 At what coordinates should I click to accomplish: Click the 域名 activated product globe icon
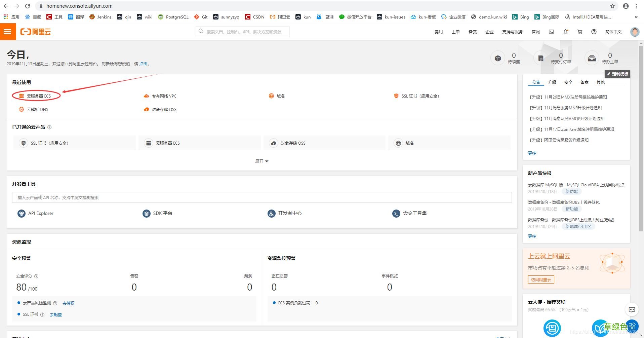point(398,143)
